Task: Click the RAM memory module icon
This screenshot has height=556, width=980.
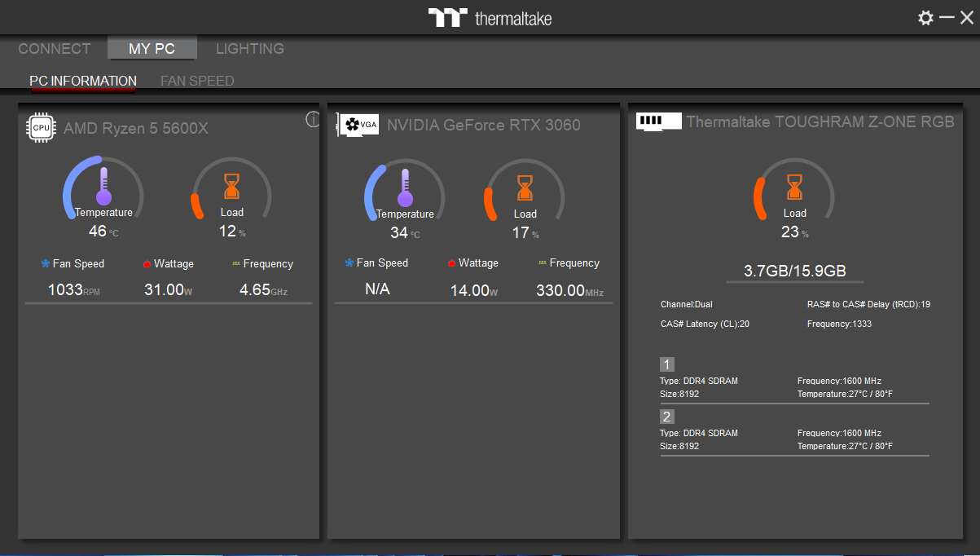Action: (657, 121)
